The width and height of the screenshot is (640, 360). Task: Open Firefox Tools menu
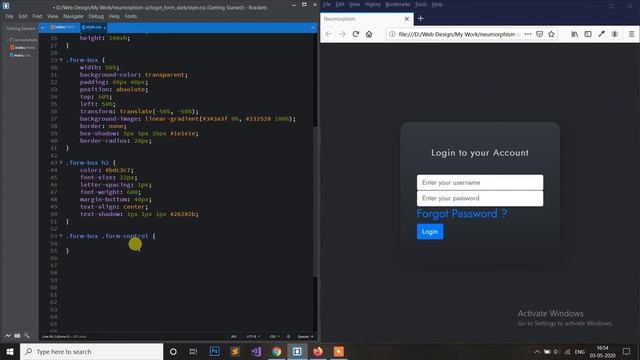click(421, 4)
